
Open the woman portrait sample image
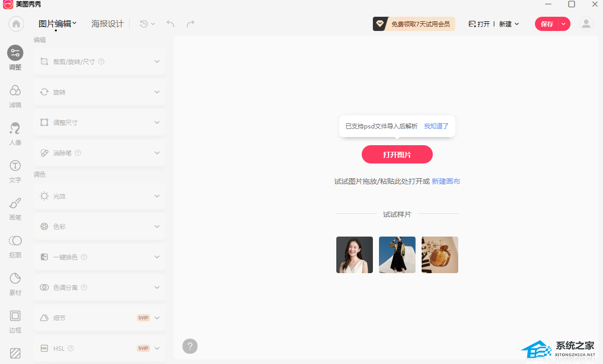click(354, 255)
